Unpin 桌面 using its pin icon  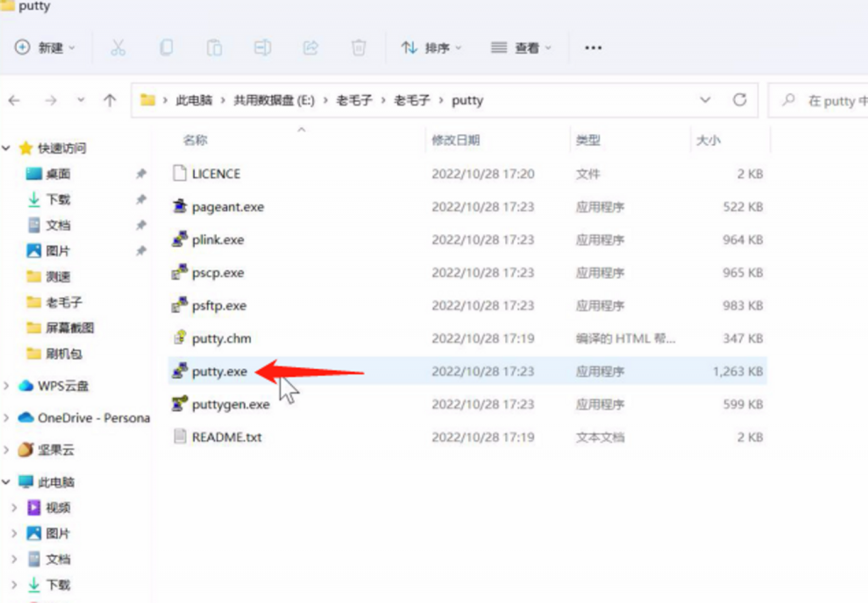pyautogui.click(x=142, y=174)
